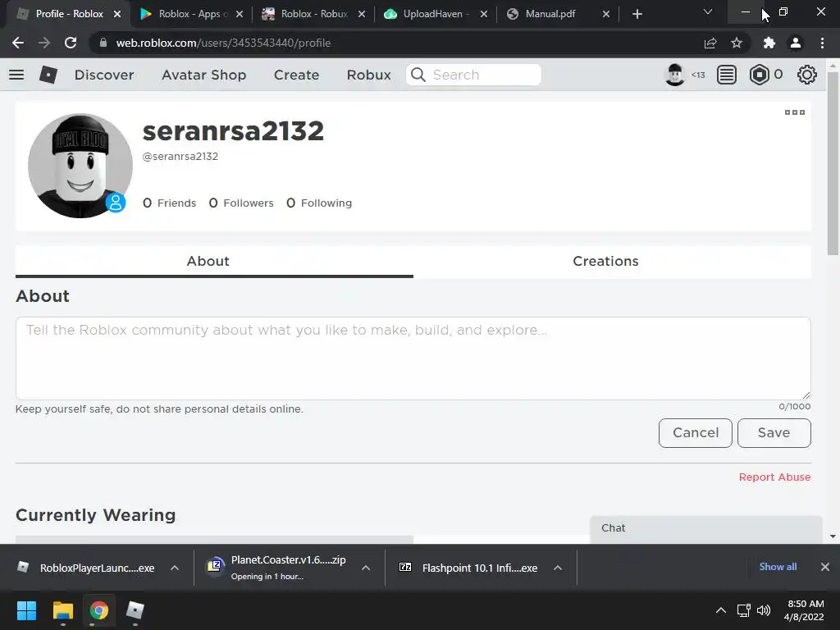Go to Roblox home via logo icon

[x=48, y=75]
